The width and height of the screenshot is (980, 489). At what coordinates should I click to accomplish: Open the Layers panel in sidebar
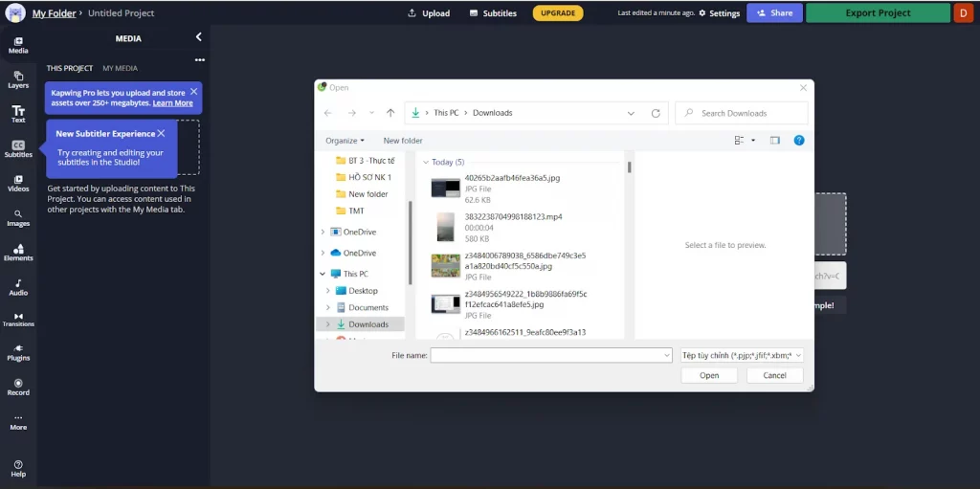pos(18,79)
